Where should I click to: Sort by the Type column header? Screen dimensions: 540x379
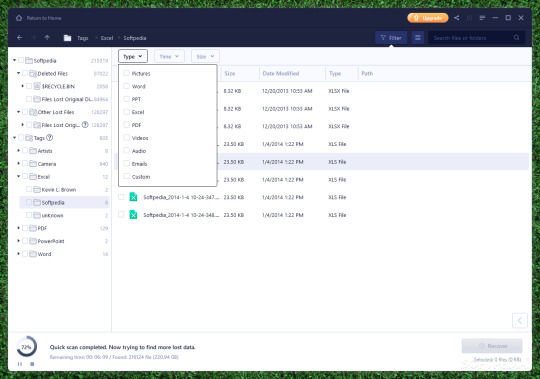point(342,73)
